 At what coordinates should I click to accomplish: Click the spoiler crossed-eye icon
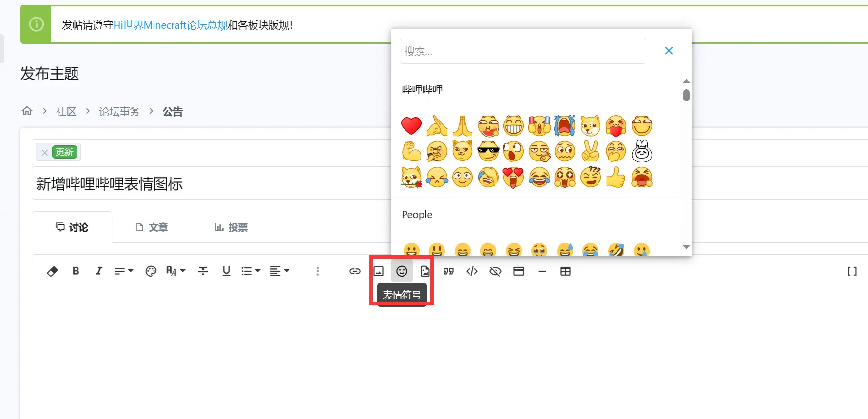point(495,271)
